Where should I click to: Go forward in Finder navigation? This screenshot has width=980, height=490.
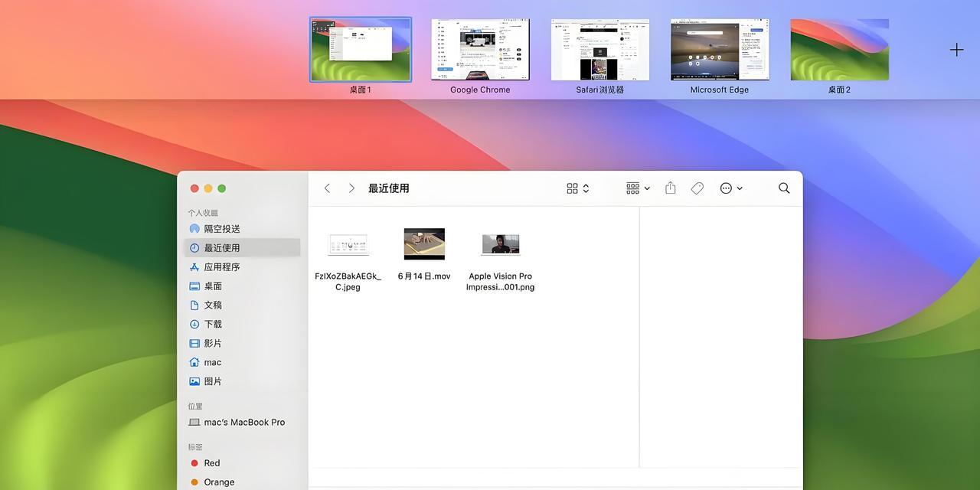[x=351, y=188]
